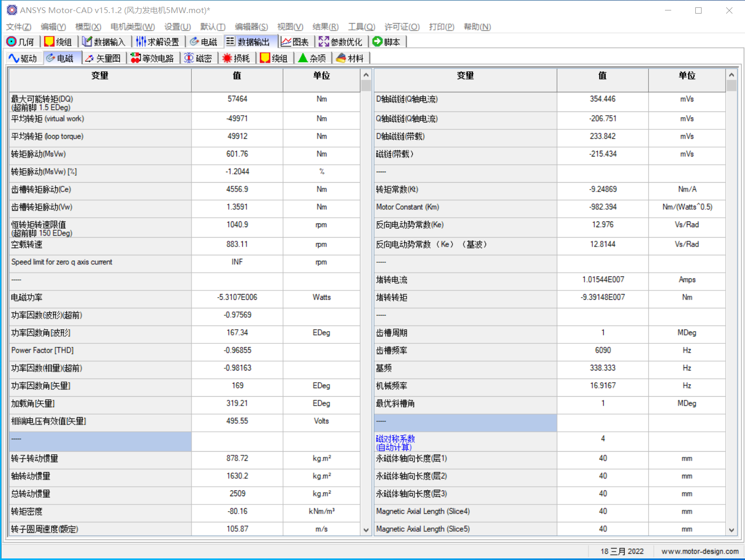
Task: Open the 编辑 menu
Action: [53, 27]
